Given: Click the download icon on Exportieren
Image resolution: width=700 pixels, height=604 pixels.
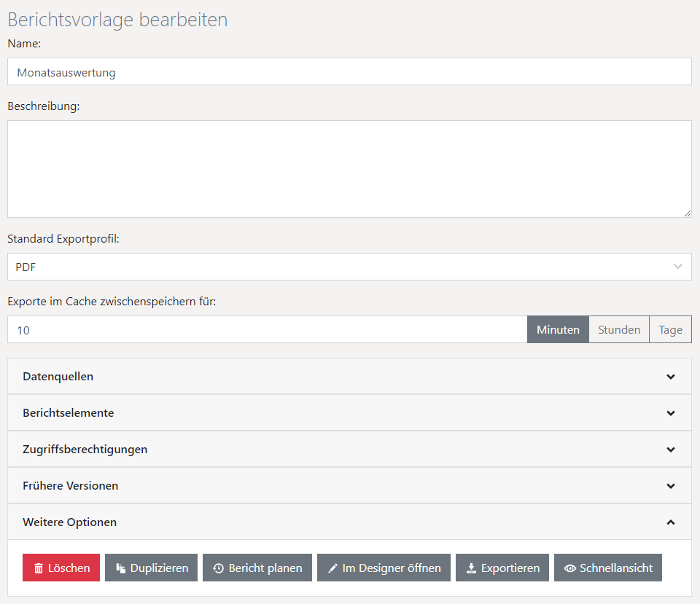Looking at the screenshot, I should point(471,568).
